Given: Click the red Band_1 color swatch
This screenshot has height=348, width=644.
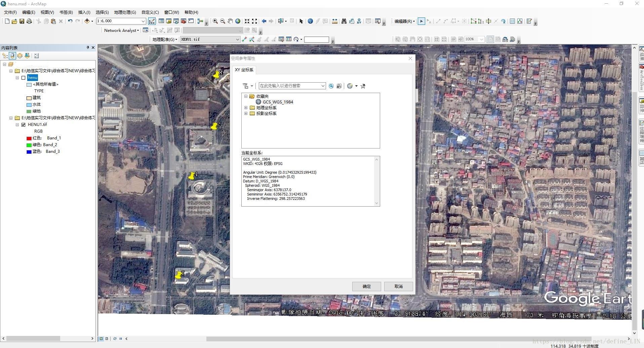Looking at the screenshot, I should pos(29,138).
